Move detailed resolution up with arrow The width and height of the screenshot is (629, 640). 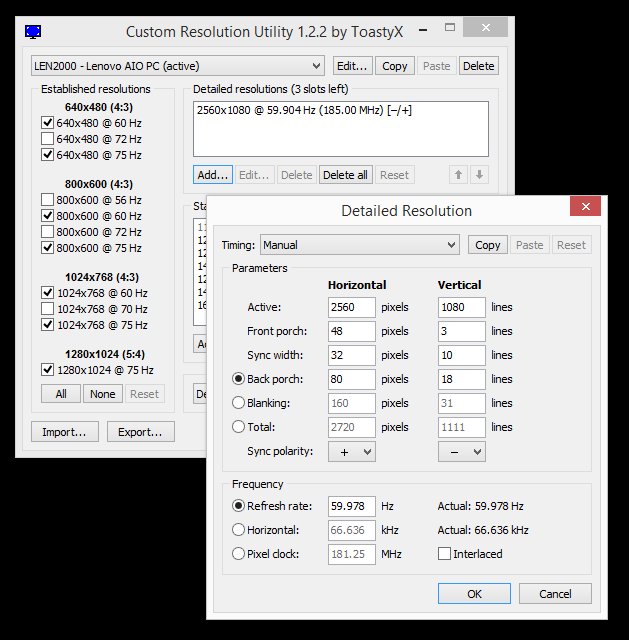tap(458, 175)
